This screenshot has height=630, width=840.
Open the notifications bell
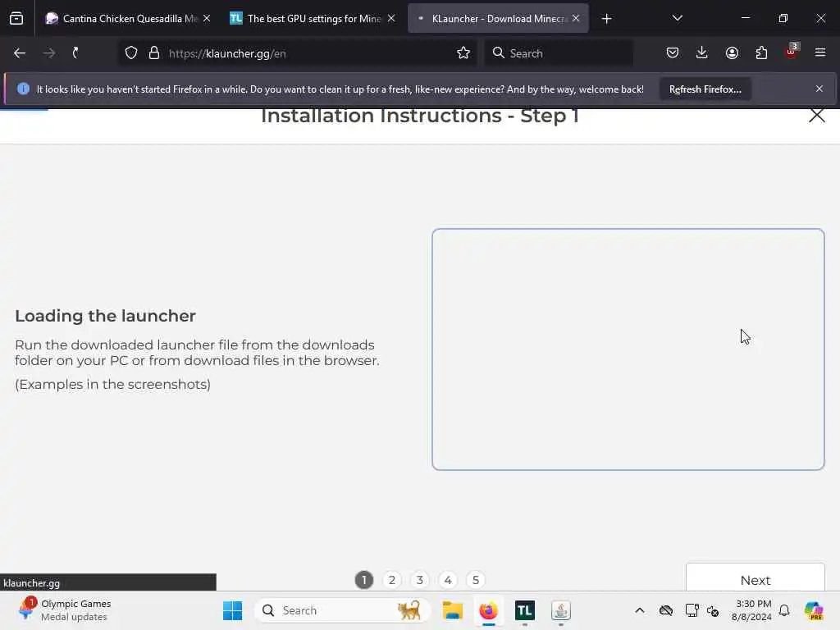784,610
